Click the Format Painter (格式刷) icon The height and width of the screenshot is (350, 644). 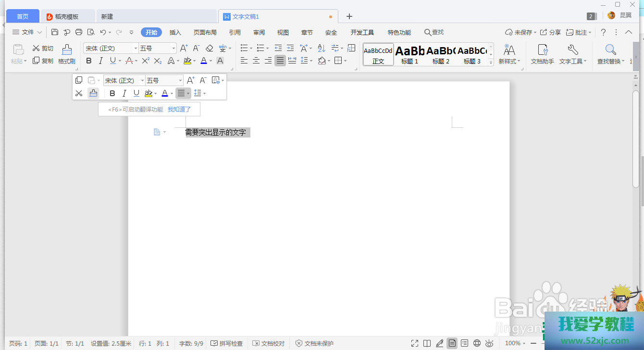pyautogui.click(x=66, y=50)
